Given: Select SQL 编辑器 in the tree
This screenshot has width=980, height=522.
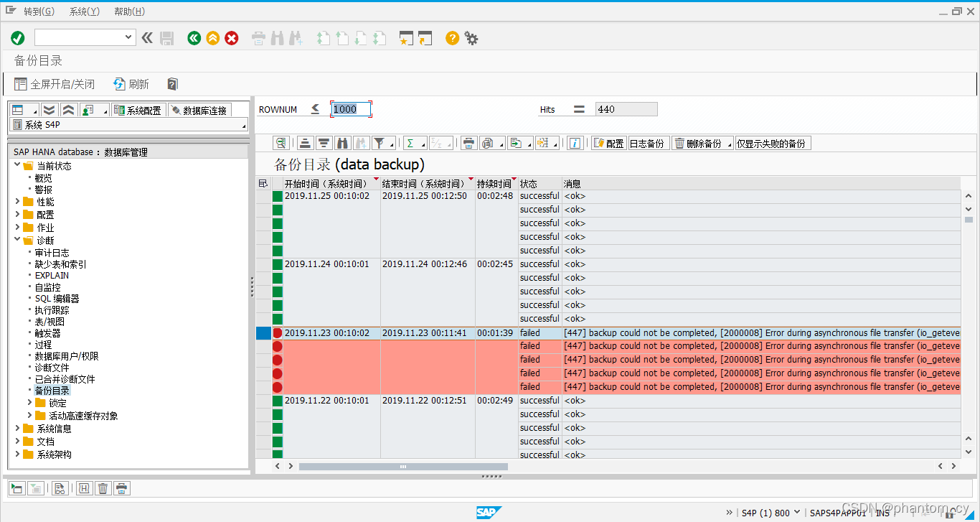Looking at the screenshot, I should click(x=57, y=299).
